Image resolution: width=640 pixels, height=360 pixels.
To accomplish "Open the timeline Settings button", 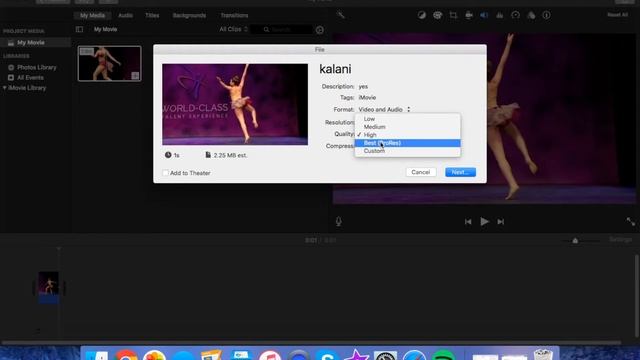I will point(620,240).
